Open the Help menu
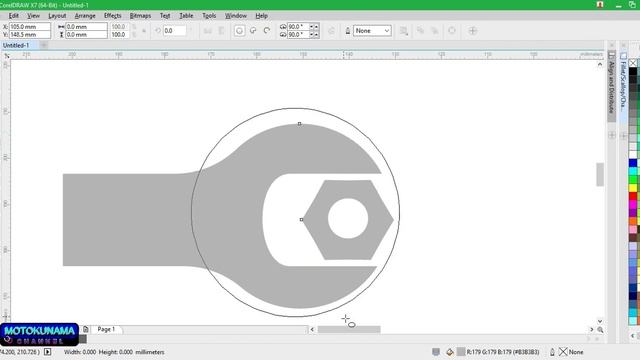Image resolution: width=640 pixels, height=360 pixels. pyautogui.click(x=261, y=16)
